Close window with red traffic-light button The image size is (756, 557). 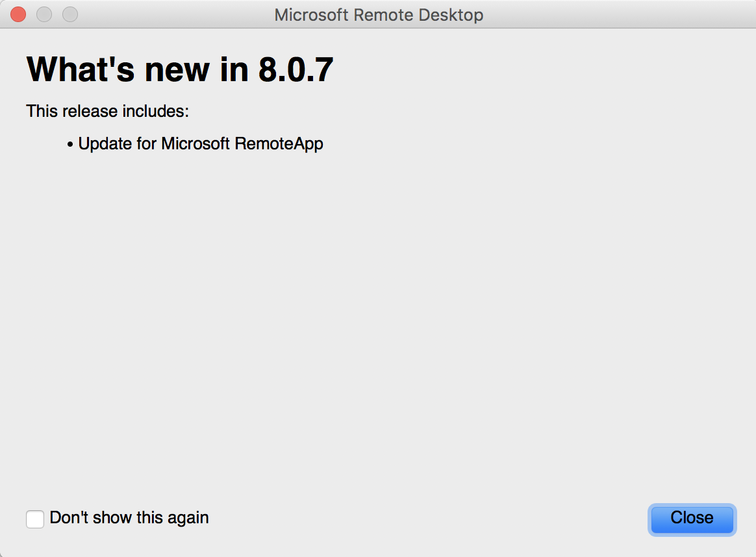[x=18, y=14]
